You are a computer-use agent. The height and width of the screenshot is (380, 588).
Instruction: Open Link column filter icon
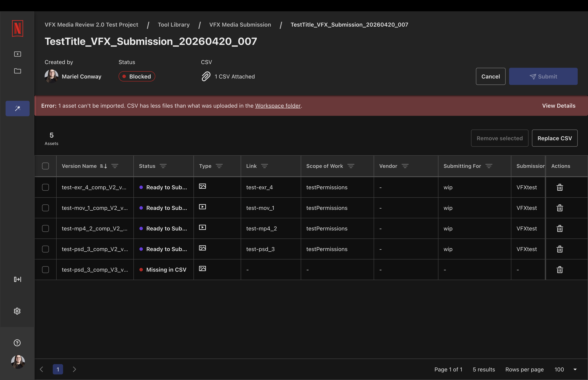[265, 166]
